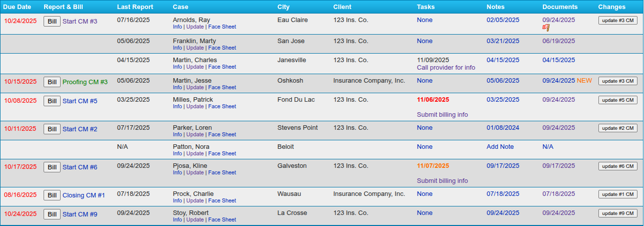
Task: Open the Call provider for info task
Action: coord(446,68)
